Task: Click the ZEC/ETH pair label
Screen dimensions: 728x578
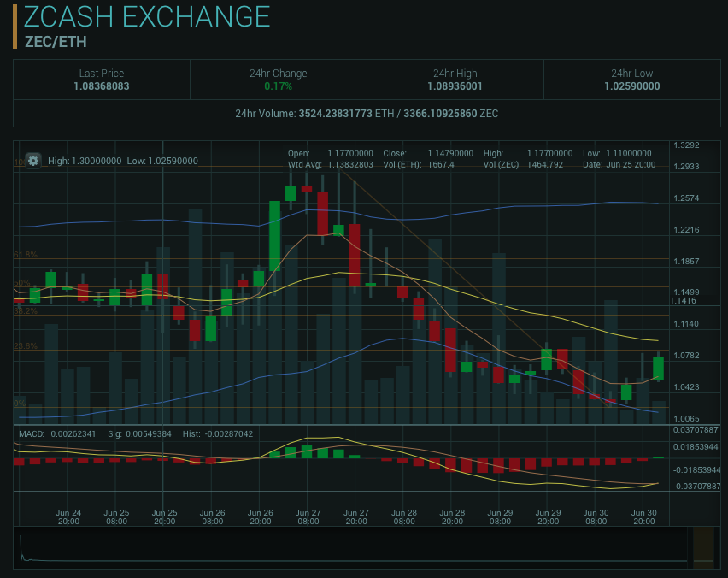Action: (56, 42)
